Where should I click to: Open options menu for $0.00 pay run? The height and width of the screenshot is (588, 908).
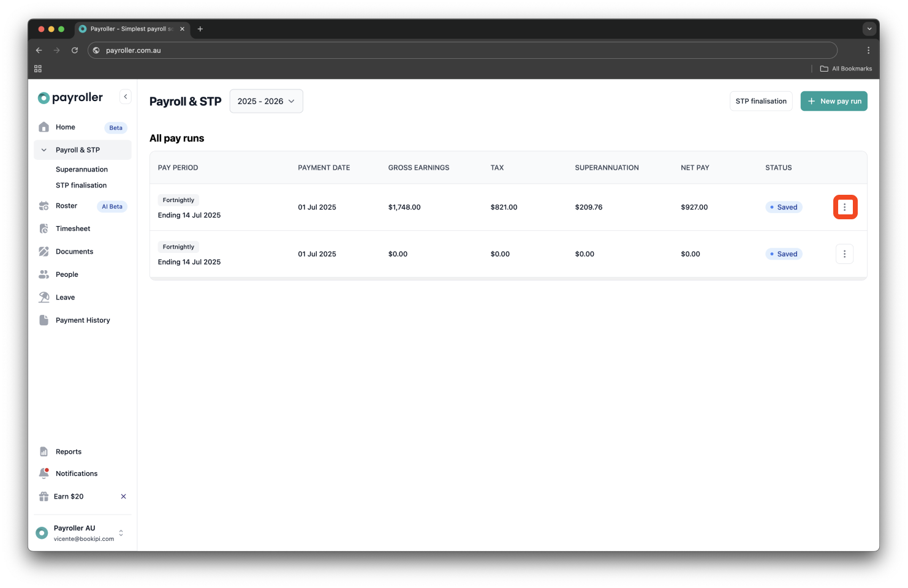[844, 254]
